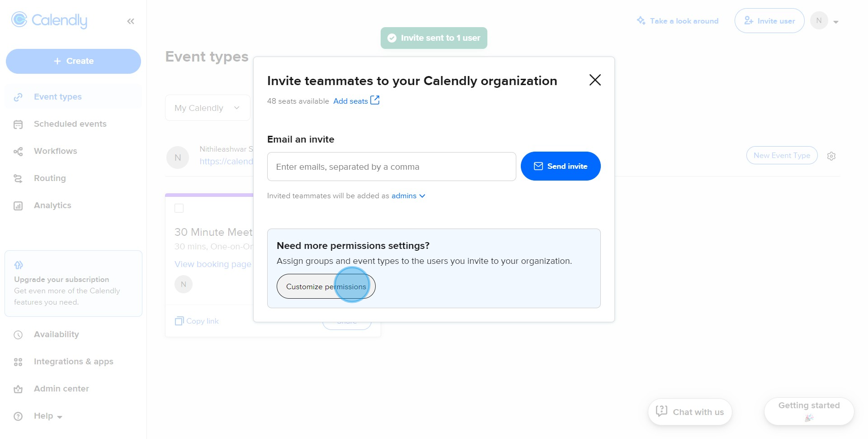Screen dimensions: 868x439
Task: Click the Event types link icon
Action: tap(18, 97)
